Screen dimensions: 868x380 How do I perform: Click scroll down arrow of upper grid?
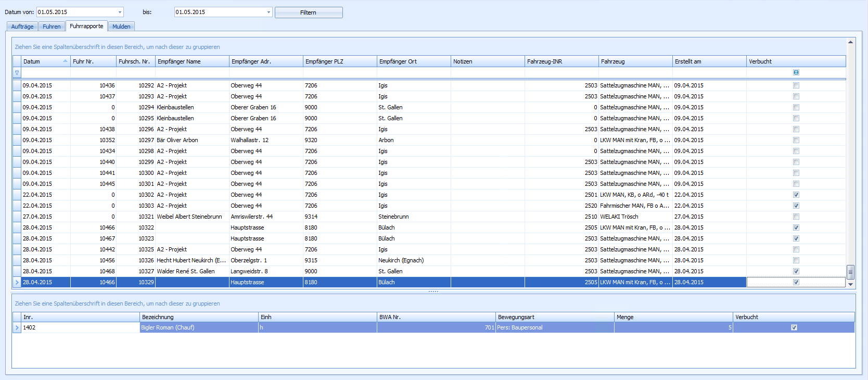tap(851, 284)
